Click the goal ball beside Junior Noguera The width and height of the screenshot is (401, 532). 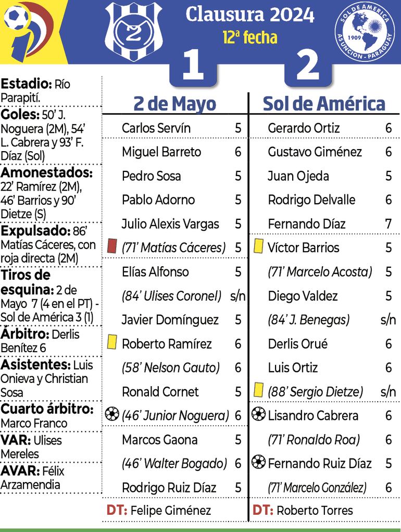tap(111, 415)
